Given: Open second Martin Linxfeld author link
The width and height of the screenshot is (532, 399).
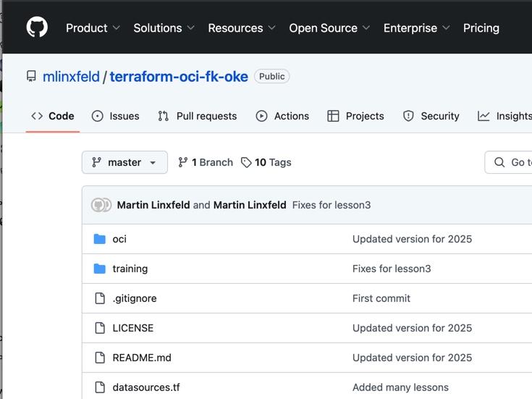Looking at the screenshot, I should pos(250,205).
